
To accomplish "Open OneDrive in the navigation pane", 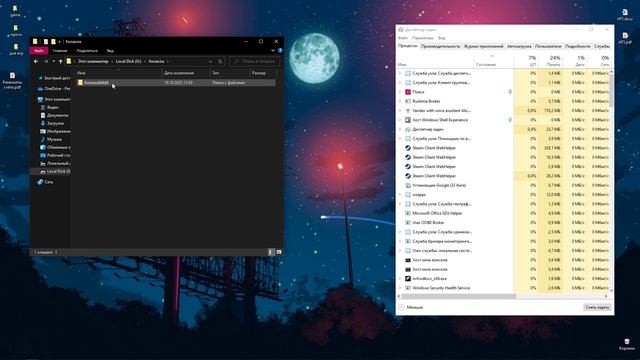I will pos(53,89).
